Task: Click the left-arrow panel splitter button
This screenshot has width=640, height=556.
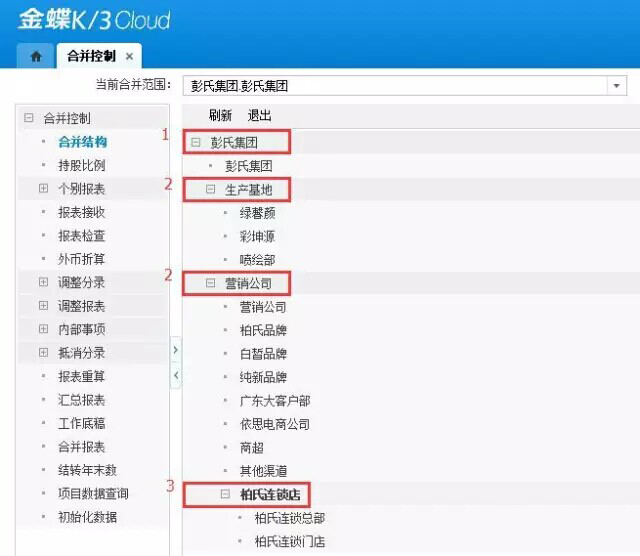Action: coord(176,375)
